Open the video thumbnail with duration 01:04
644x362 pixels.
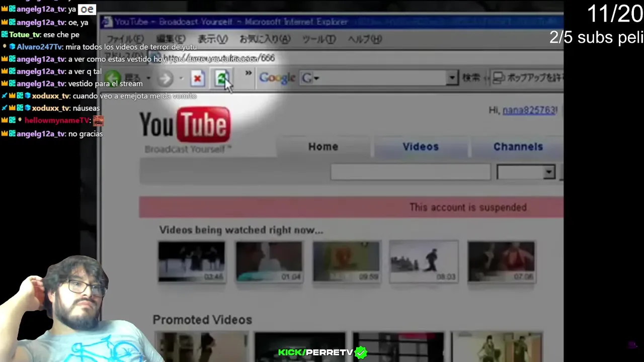pyautogui.click(x=269, y=261)
